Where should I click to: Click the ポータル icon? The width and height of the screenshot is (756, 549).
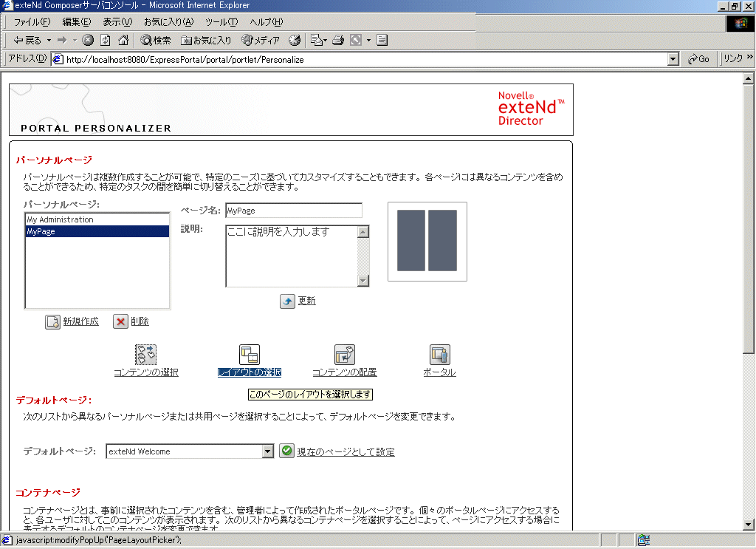[440, 355]
